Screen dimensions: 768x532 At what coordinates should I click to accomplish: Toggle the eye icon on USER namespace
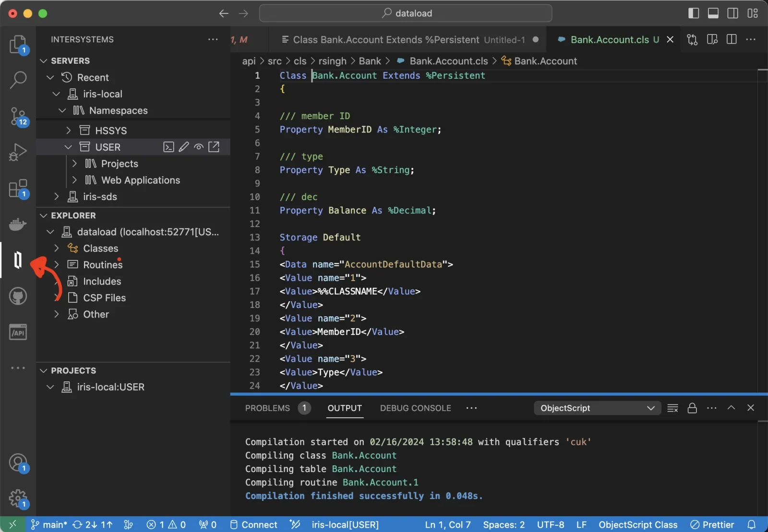(x=199, y=147)
